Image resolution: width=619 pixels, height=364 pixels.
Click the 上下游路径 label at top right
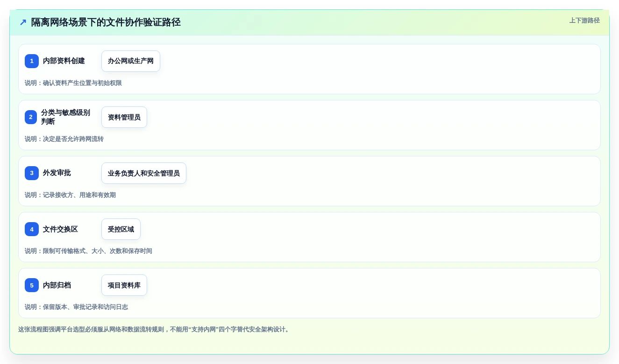click(584, 21)
